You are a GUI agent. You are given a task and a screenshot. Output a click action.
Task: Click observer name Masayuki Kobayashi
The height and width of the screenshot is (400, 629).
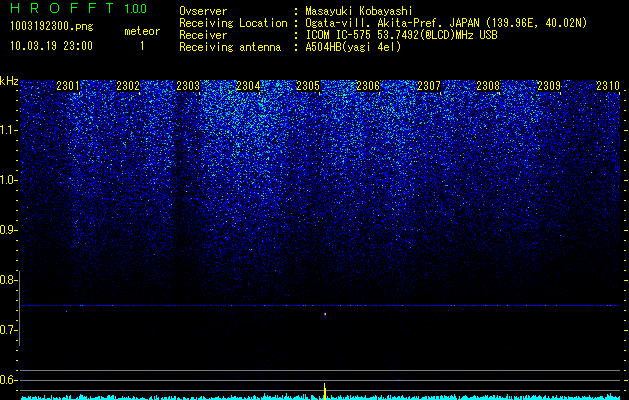click(x=359, y=11)
